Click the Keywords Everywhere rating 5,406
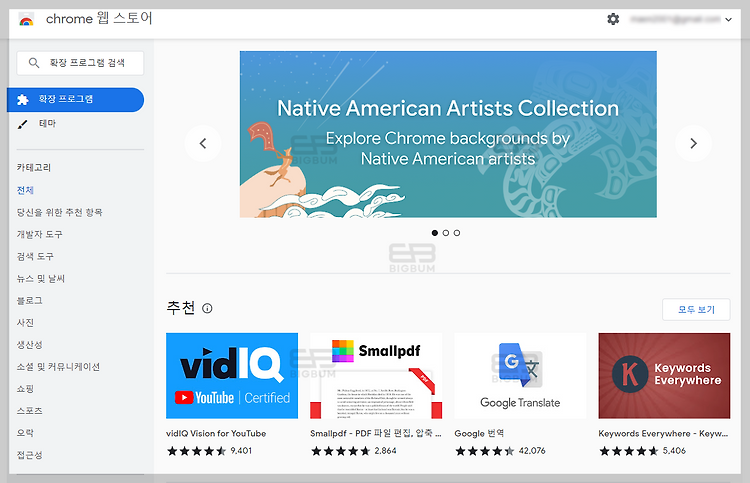750x483 pixels. pyautogui.click(x=642, y=450)
